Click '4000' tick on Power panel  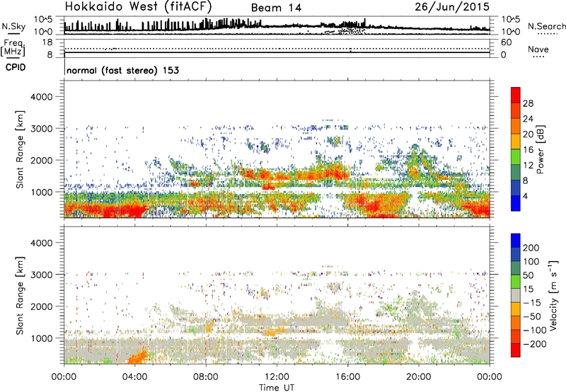pos(41,97)
